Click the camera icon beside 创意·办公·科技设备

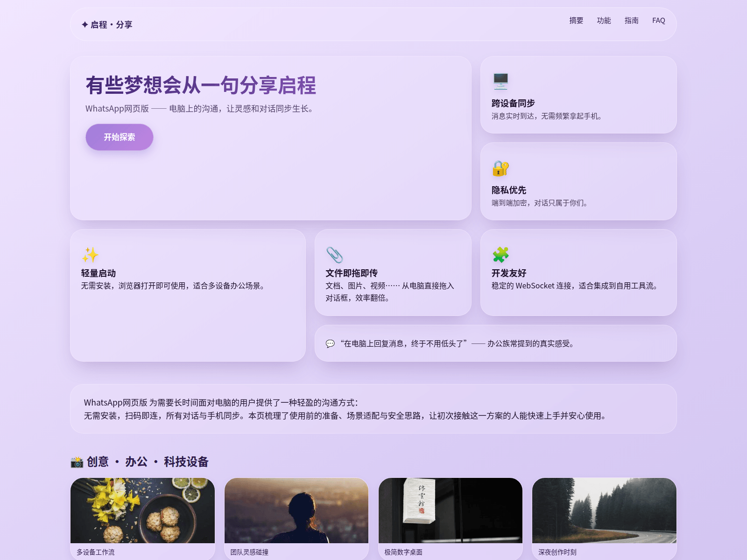click(x=77, y=462)
